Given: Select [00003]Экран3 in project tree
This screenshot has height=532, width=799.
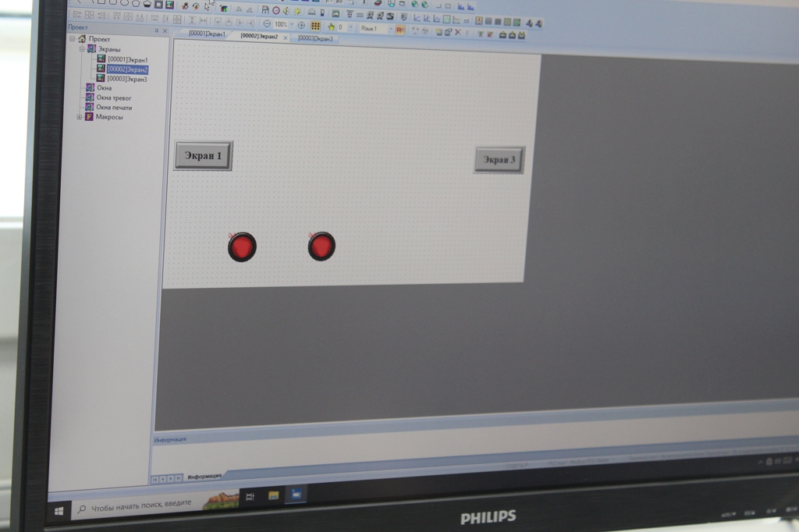Looking at the screenshot, I should point(126,79).
